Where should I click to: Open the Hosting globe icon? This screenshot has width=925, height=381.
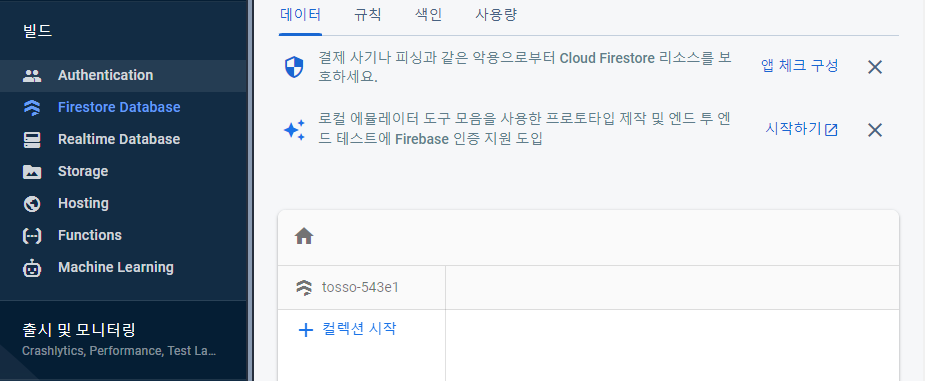click(32, 203)
